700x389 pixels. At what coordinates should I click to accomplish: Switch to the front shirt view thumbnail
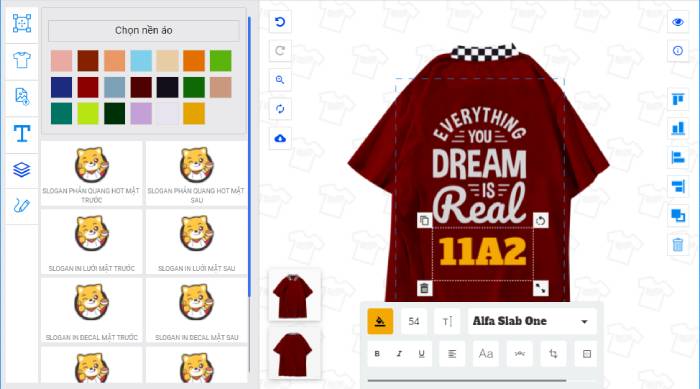(x=294, y=295)
